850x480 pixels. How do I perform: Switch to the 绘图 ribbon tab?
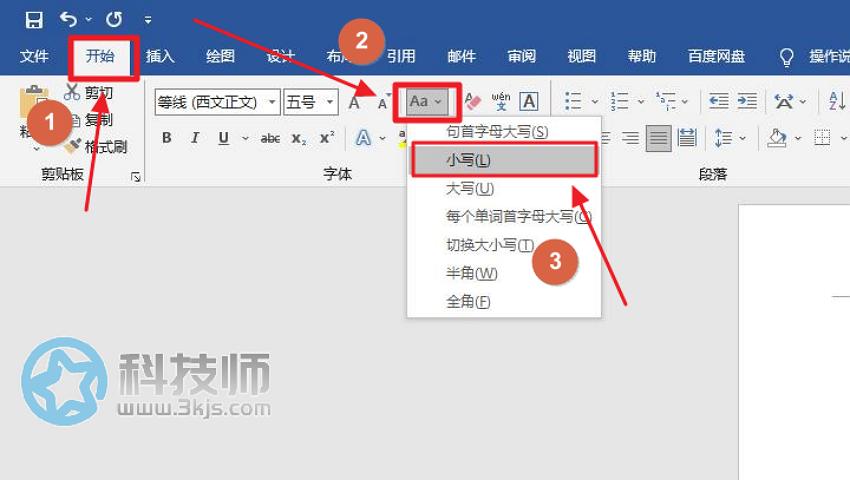coord(220,56)
